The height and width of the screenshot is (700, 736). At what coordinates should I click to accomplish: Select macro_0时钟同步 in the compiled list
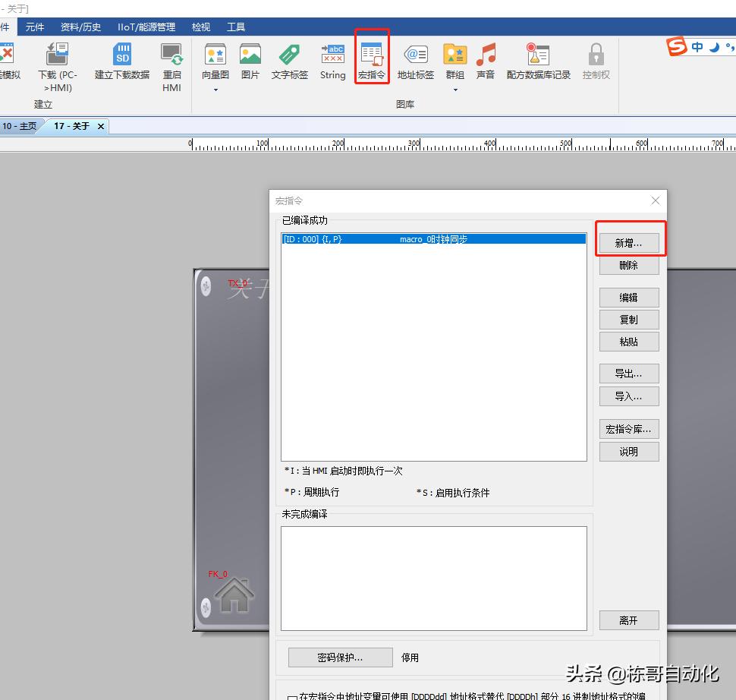pos(433,239)
